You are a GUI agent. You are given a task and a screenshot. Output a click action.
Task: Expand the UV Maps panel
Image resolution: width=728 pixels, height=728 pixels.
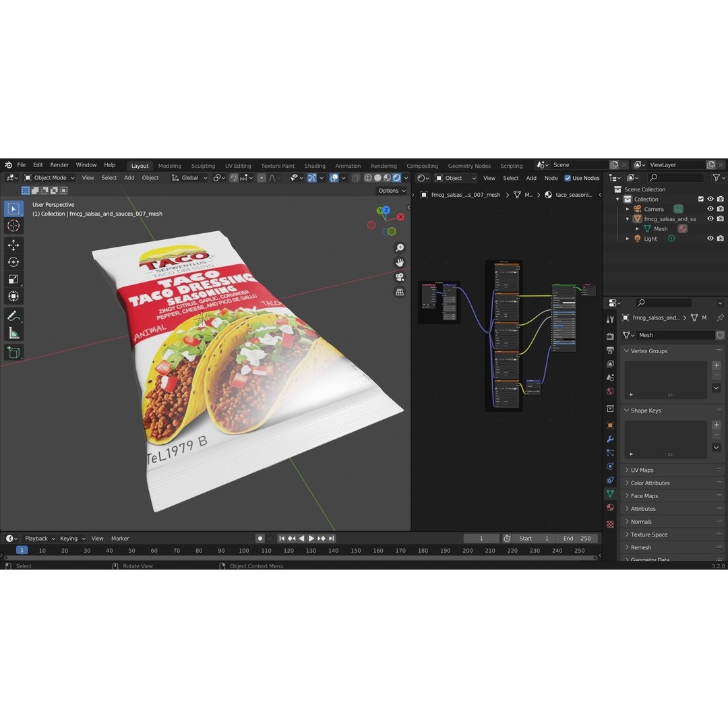pos(626,470)
